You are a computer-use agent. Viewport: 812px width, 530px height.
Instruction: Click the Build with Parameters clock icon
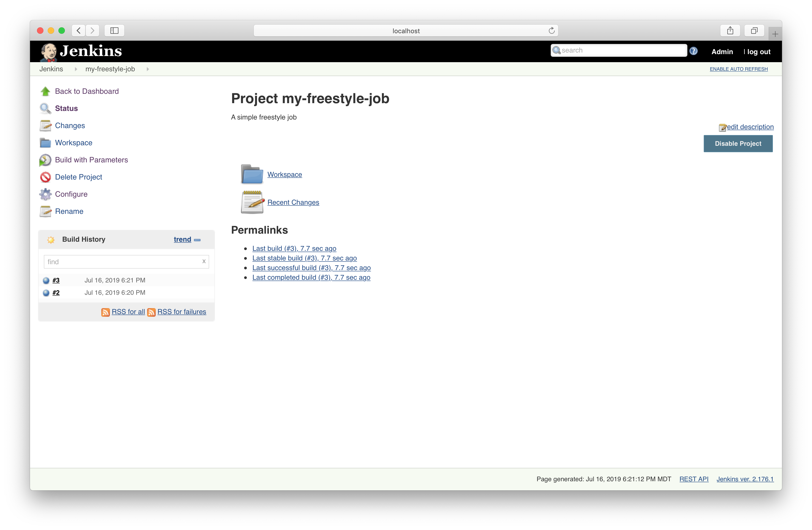(45, 160)
